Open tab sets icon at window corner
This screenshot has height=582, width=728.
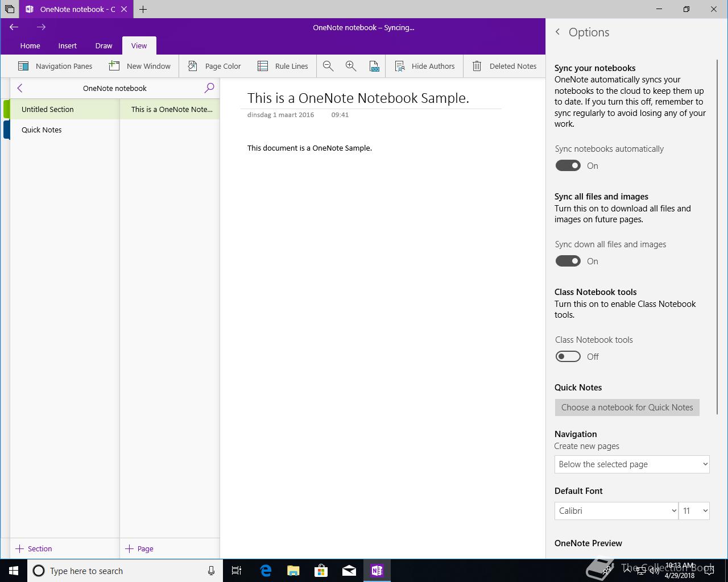9,9
